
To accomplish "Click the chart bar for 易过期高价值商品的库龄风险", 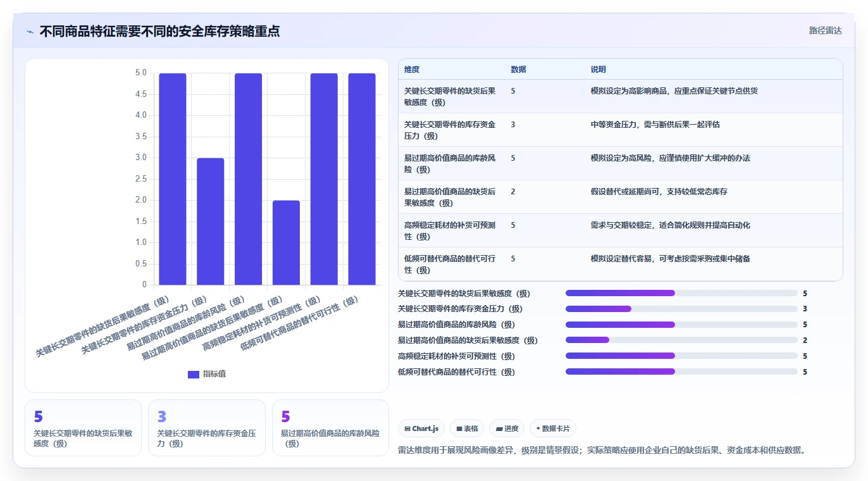I will pyautogui.click(x=249, y=179).
